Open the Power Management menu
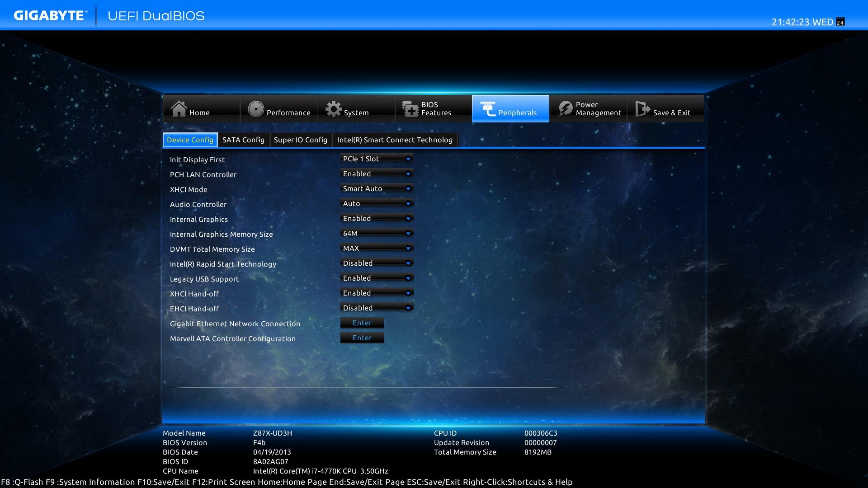Viewport: 868px width, 488px height. click(x=588, y=109)
